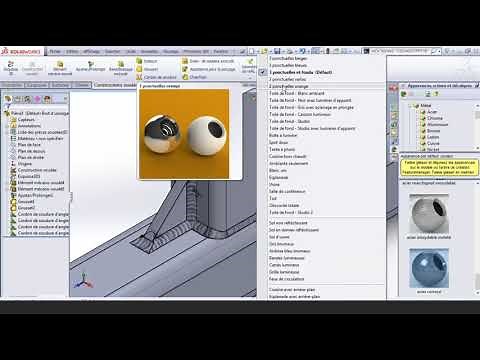Click the Ajuster/Prolonger ribbon tool
Image resolution: width=480 pixels, height=360 pixels.
click(90, 66)
